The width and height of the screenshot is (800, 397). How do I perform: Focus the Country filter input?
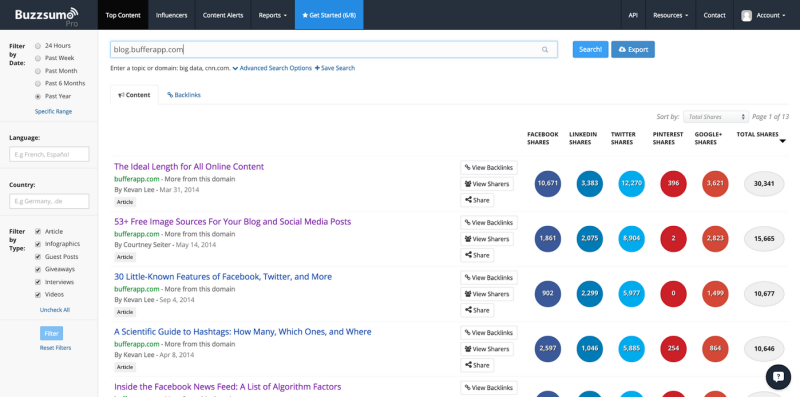click(x=49, y=201)
